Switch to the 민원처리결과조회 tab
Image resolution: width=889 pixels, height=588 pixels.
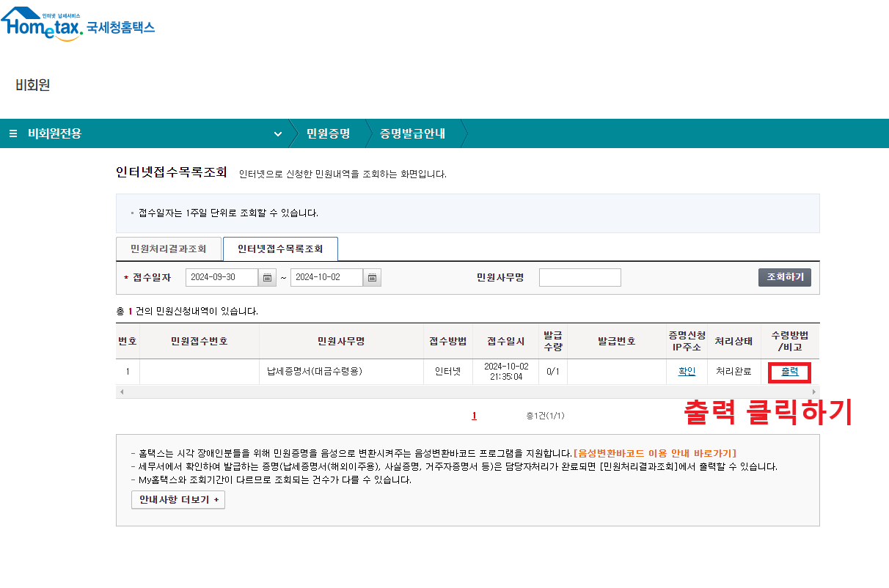click(x=168, y=249)
